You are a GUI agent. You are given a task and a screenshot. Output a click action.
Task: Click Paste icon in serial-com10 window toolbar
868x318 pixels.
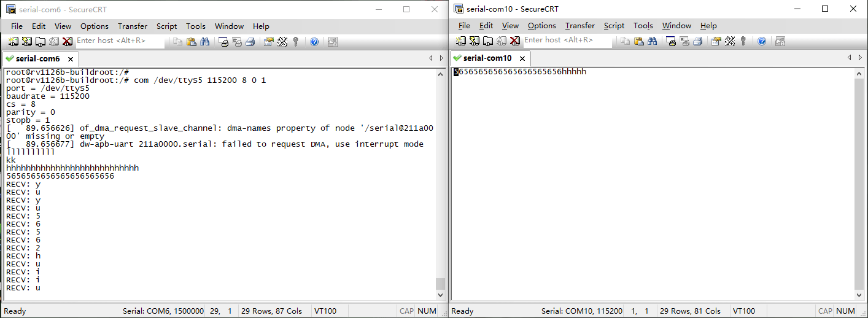coord(638,41)
